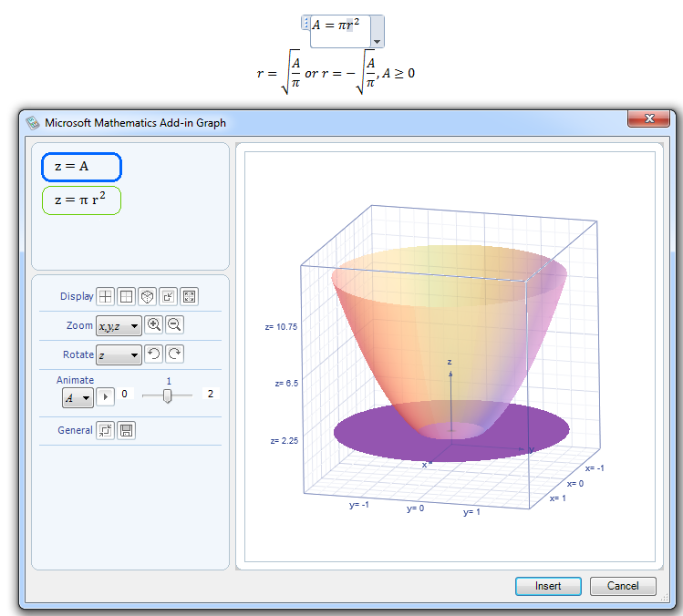
Task: Click the z= 2.25 axis label
Action: click(284, 441)
